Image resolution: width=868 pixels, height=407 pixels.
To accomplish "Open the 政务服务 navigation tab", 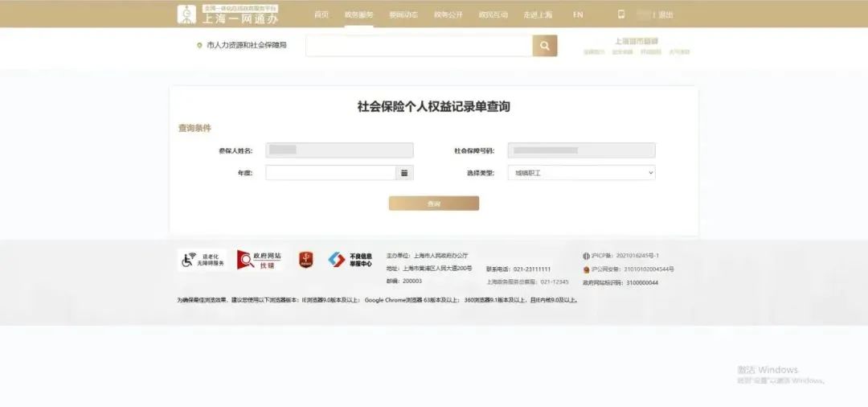I will click(x=358, y=14).
